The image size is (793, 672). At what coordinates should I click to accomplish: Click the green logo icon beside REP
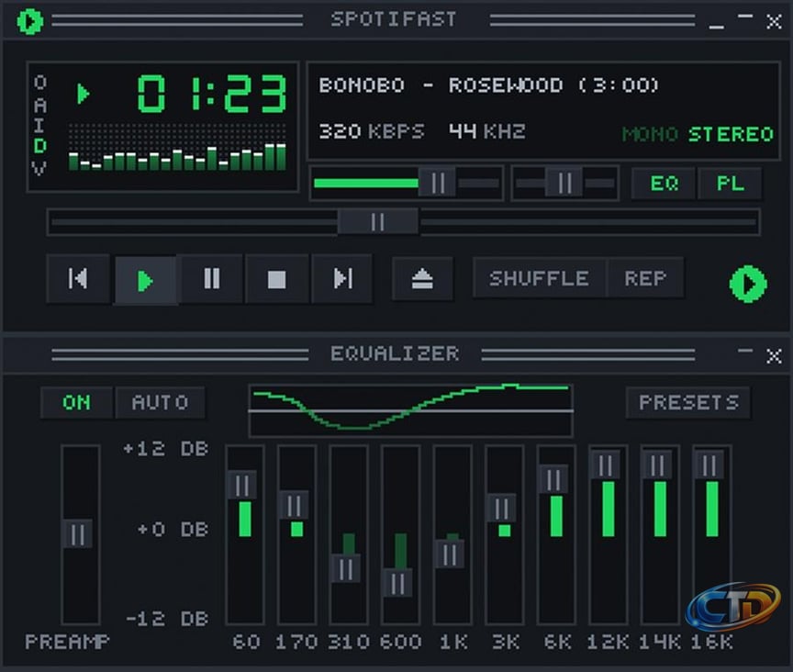coord(748,284)
